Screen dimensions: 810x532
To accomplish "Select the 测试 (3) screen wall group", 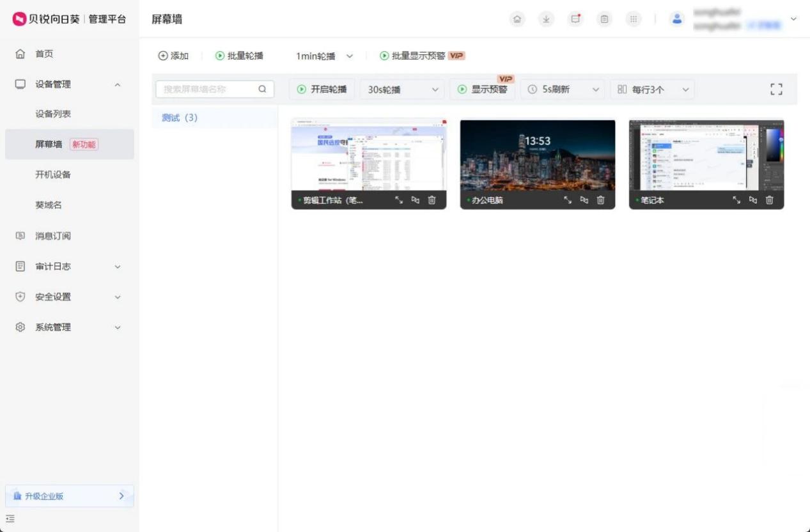I will click(x=214, y=118).
